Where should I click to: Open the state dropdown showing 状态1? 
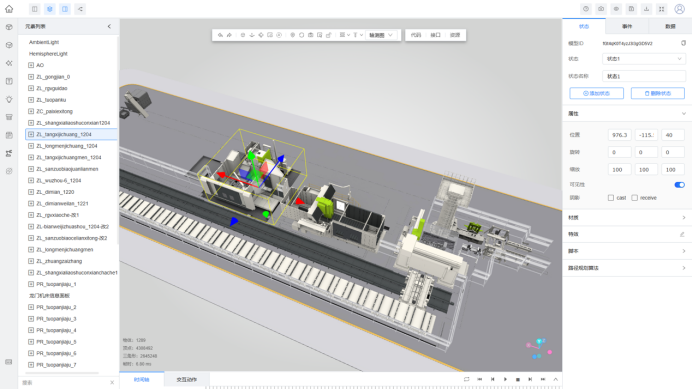point(644,59)
